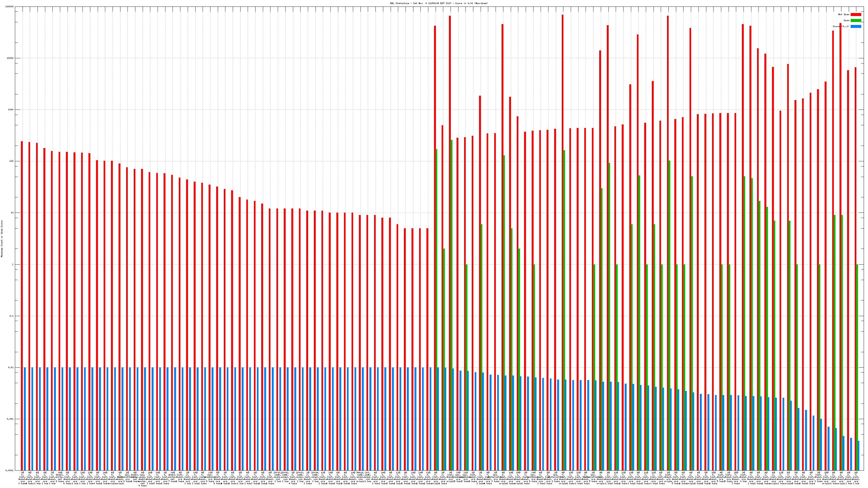The height and width of the screenshot is (488, 868).
Task: Click the last blue bar on the right
Action: coord(858,455)
